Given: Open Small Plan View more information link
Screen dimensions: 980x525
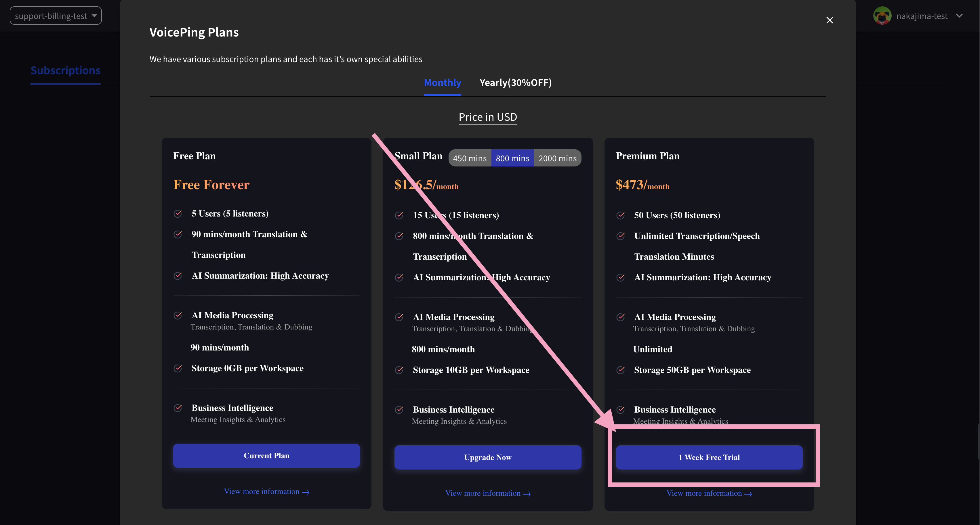Looking at the screenshot, I should pos(487,493).
